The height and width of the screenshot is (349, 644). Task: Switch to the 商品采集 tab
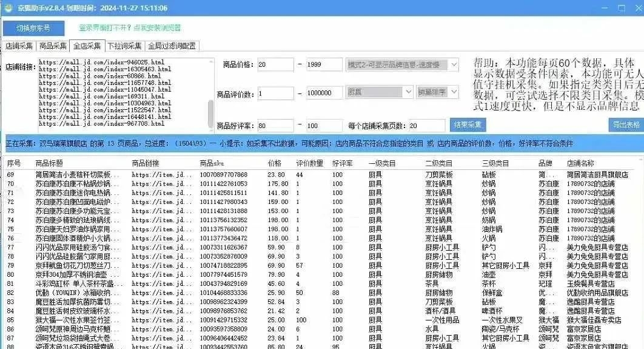[53, 46]
